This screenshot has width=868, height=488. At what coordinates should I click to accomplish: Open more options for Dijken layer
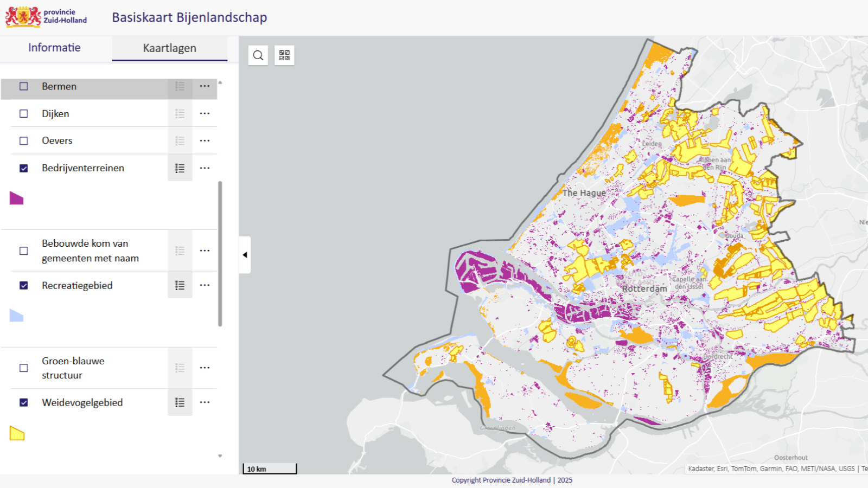pos(205,113)
